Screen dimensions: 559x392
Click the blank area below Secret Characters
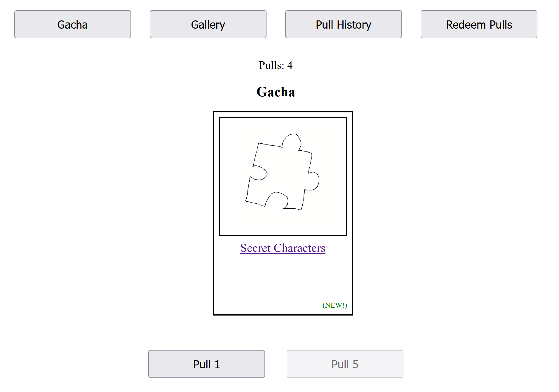tap(283, 277)
